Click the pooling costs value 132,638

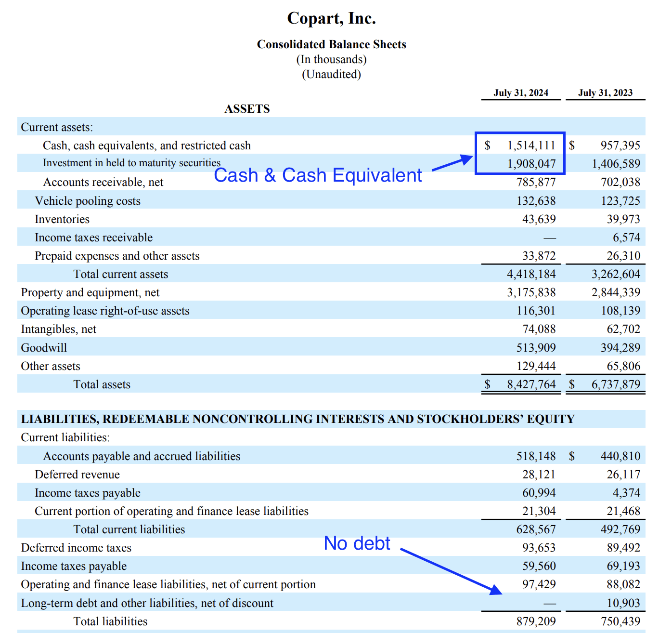536,201
